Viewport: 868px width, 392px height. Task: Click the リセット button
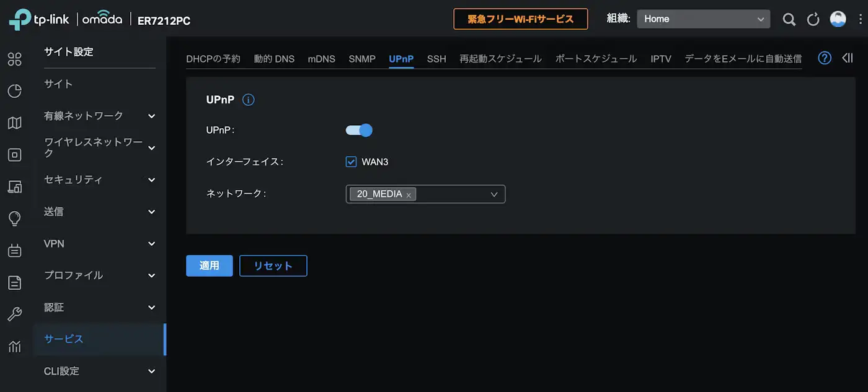click(273, 266)
